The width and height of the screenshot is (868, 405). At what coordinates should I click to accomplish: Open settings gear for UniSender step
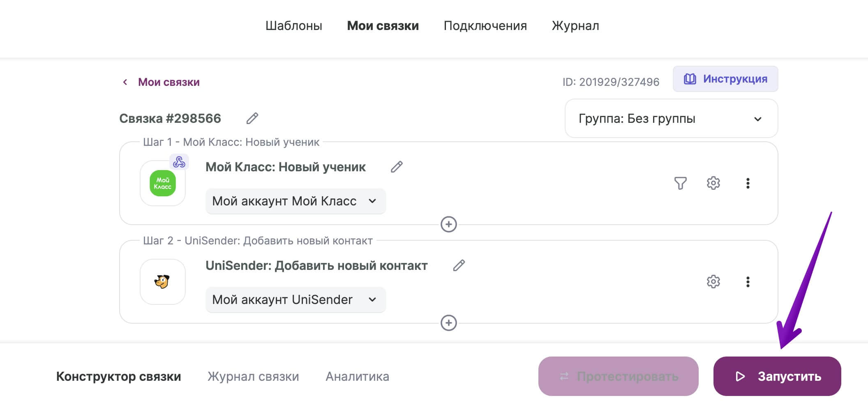tap(713, 282)
